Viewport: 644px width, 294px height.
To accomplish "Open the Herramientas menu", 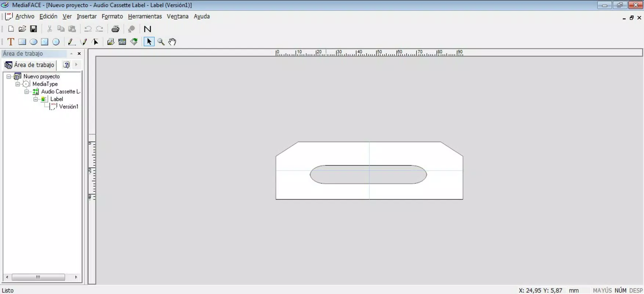I will click(x=145, y=17).
